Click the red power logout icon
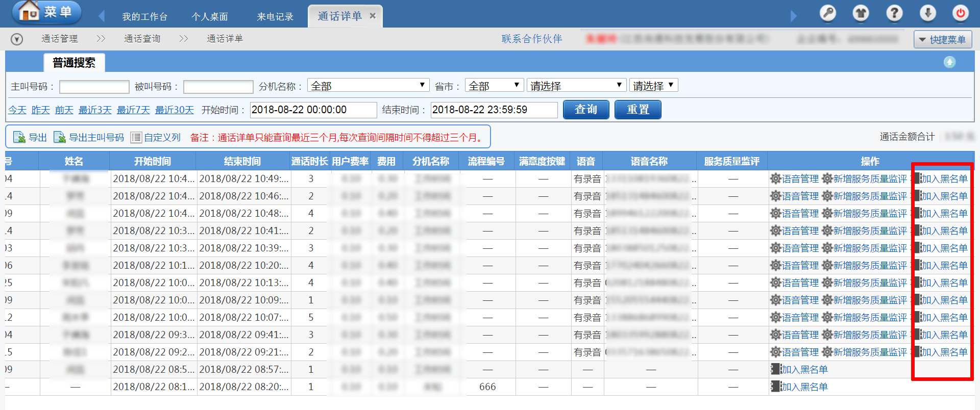Screen dimensions: 980x410 pos(961,13)
